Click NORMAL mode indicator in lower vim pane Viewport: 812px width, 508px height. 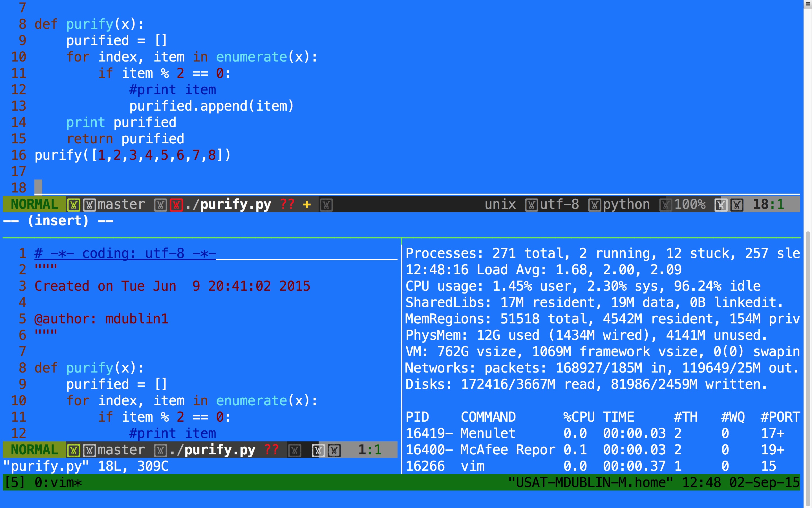(34, 450)
